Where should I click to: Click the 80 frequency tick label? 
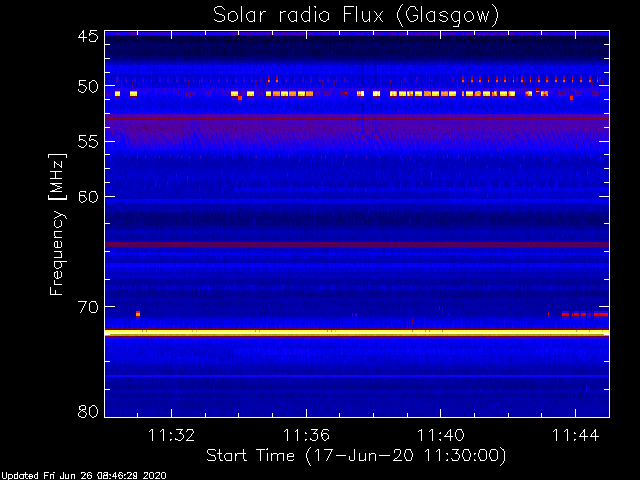point(88,411)
